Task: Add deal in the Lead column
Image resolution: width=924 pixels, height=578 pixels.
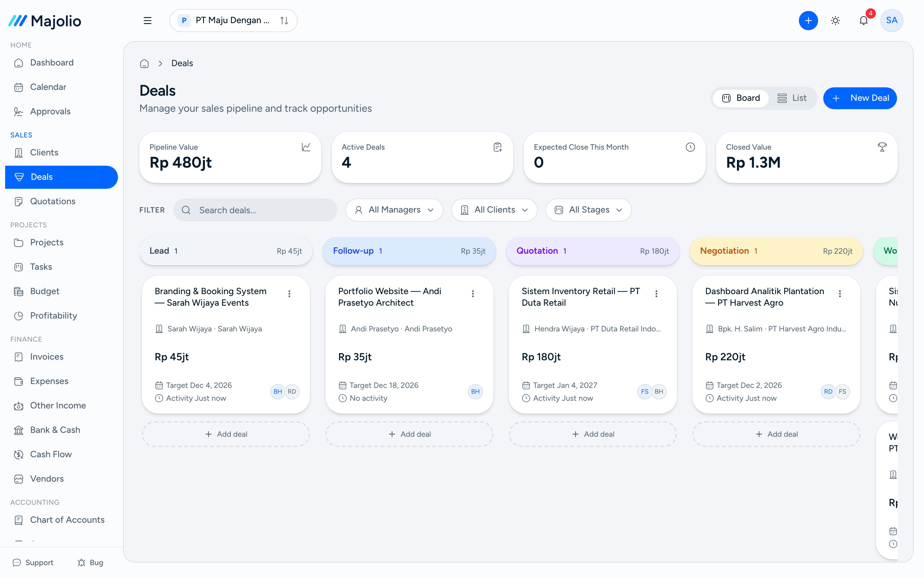Action: [x=226, y=434]
